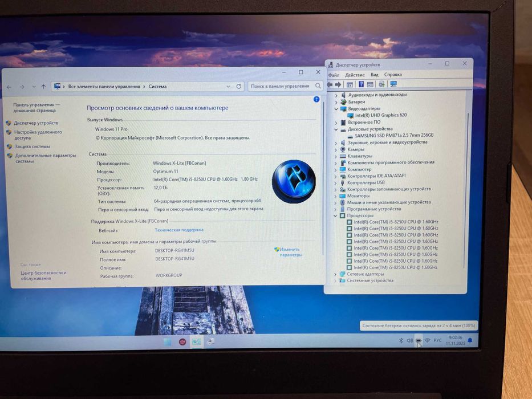Click the Control Panel taskbar icon

coord(197,341)
